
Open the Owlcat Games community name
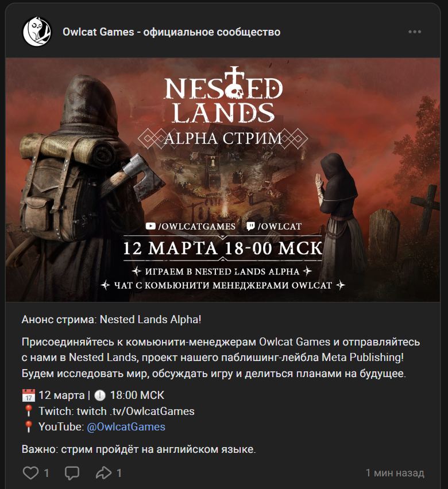click(171, 32)
